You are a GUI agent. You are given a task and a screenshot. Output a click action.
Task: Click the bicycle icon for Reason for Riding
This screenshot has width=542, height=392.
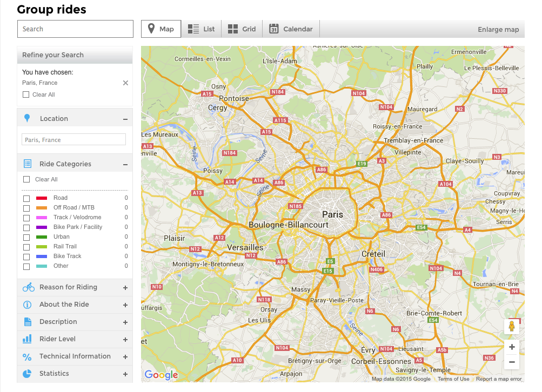(28, 287)
